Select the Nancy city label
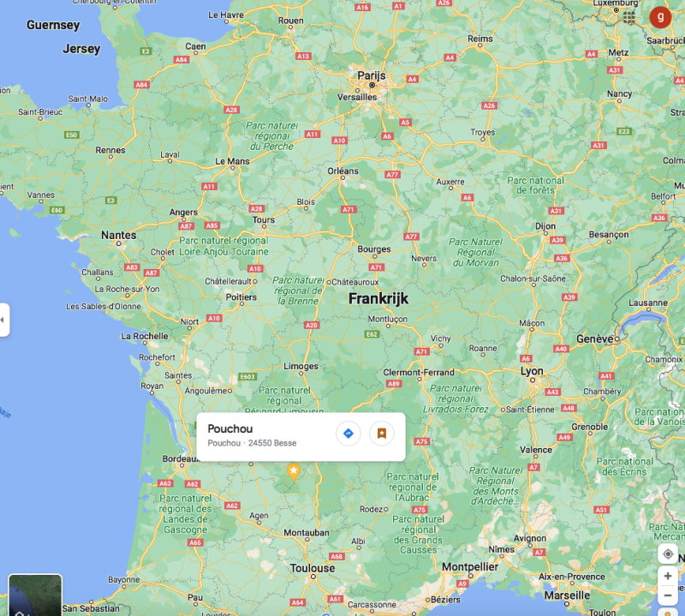 (619, 94)
